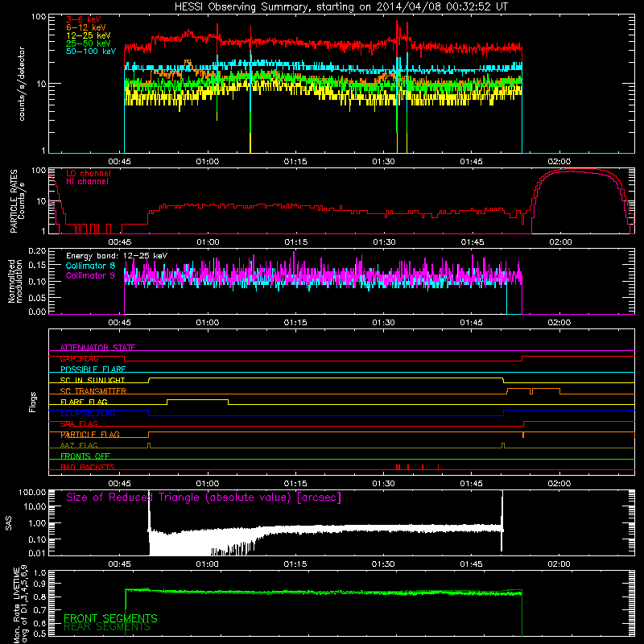Click the 00:45 tick under the SAS plot
644x644 pixels.
click(x=119, y=564)
